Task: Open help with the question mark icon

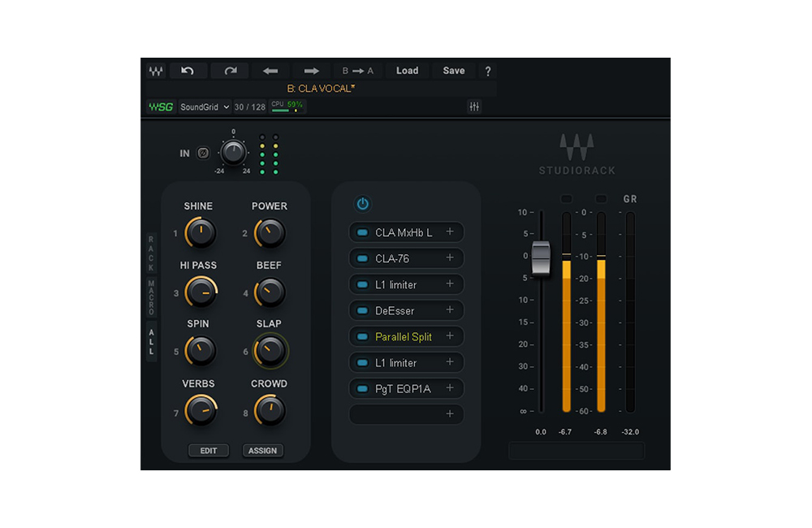Action: click(x=488, y=71)
